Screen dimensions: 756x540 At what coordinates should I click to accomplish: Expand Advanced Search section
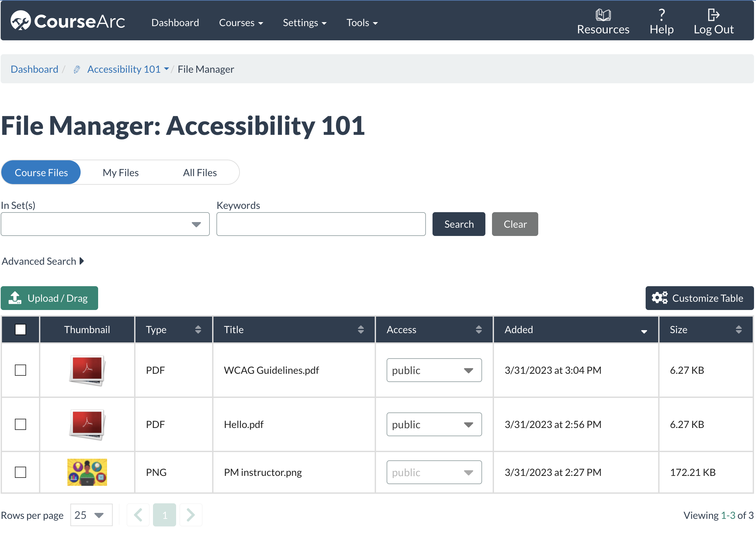43,261
